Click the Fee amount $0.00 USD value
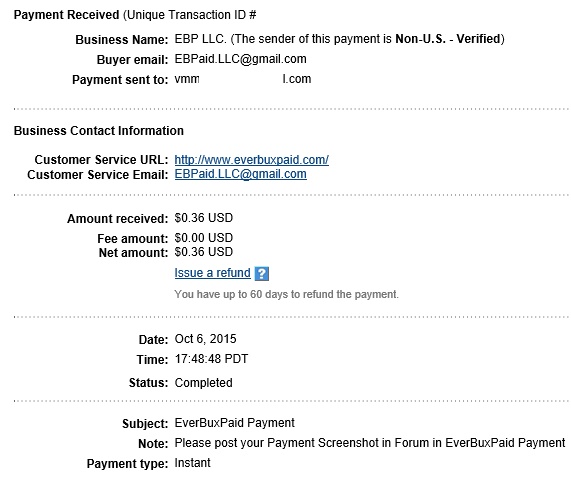Image resolution: width=571 pixels, height=477 pixels. pyautogui.click(x=204, y=238)
